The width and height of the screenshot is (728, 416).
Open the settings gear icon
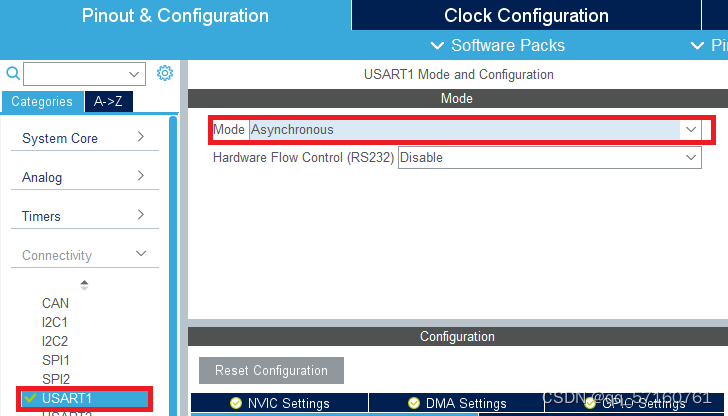(165, 73)
